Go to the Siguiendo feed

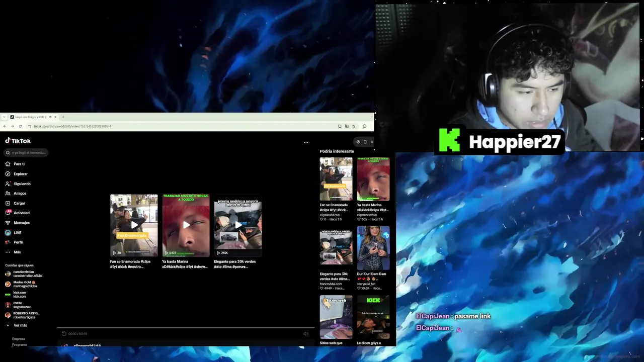[x=18, y=184]
